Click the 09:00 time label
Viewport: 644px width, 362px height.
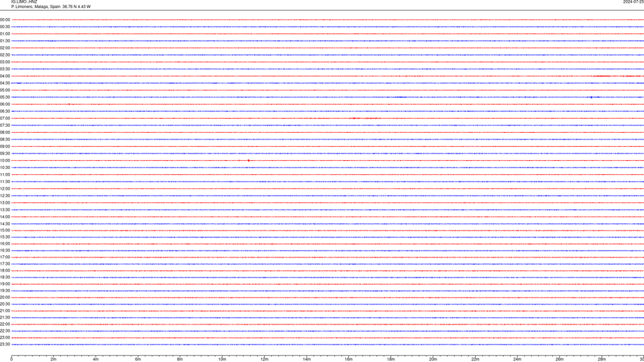5,147
